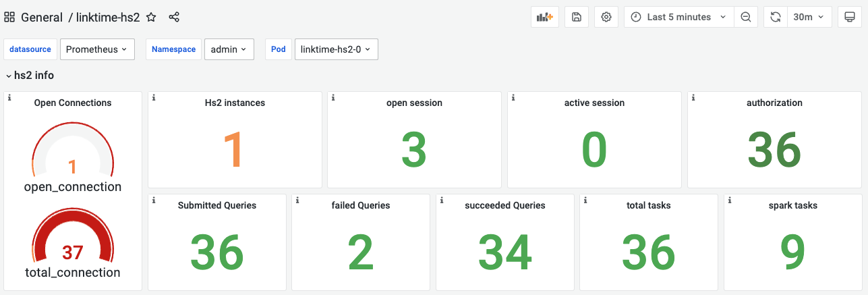Open the linktime-hs2-0 Pod dropdown
Screen dimensions: 868x295
tap(337, 49)
